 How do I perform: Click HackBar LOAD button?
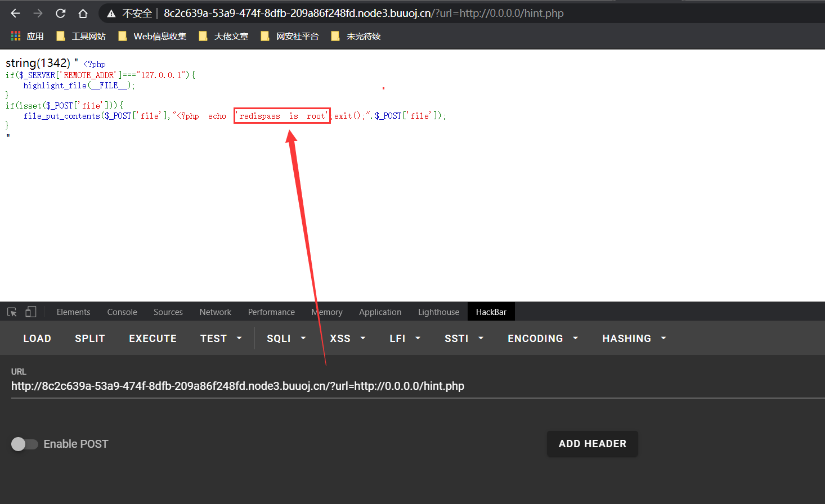point(37,338)
